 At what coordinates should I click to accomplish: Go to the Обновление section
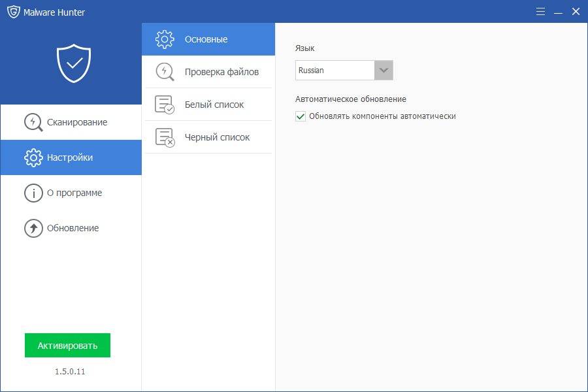tap(71, 228)
